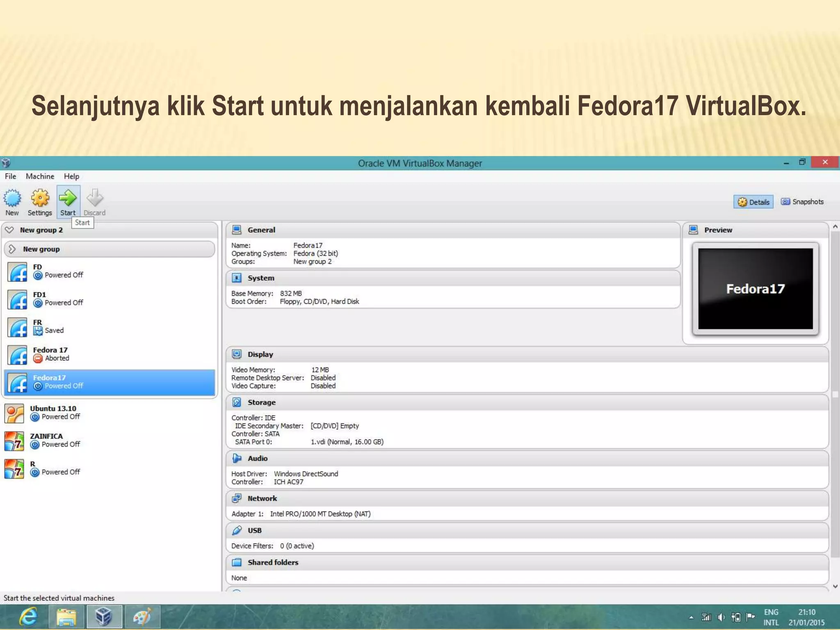Image resolution: width=840 pixels, height=630 pixels.
Task: Click the "12 MB" video memory value
Action: [x=320, y=370]
